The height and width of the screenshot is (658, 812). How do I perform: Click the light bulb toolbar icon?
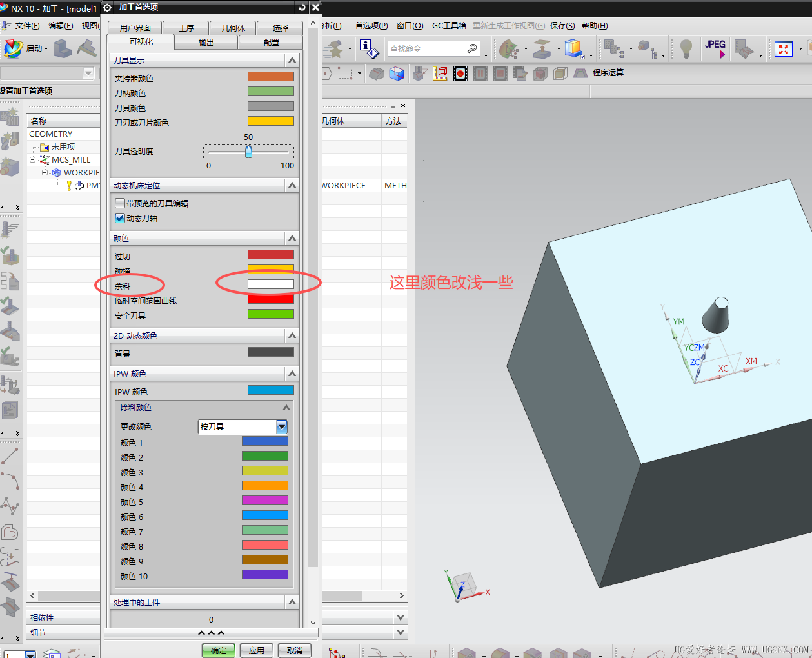coord(686,48)
